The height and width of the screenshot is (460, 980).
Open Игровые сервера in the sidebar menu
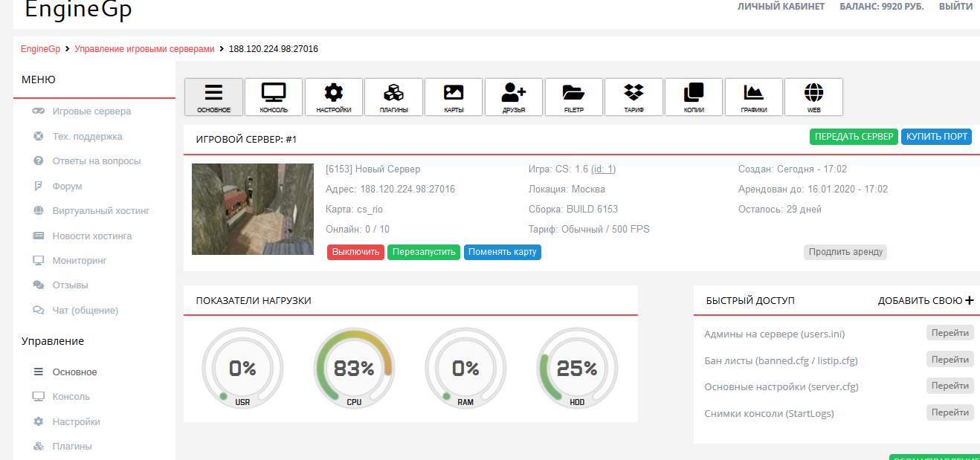[91, 111]
